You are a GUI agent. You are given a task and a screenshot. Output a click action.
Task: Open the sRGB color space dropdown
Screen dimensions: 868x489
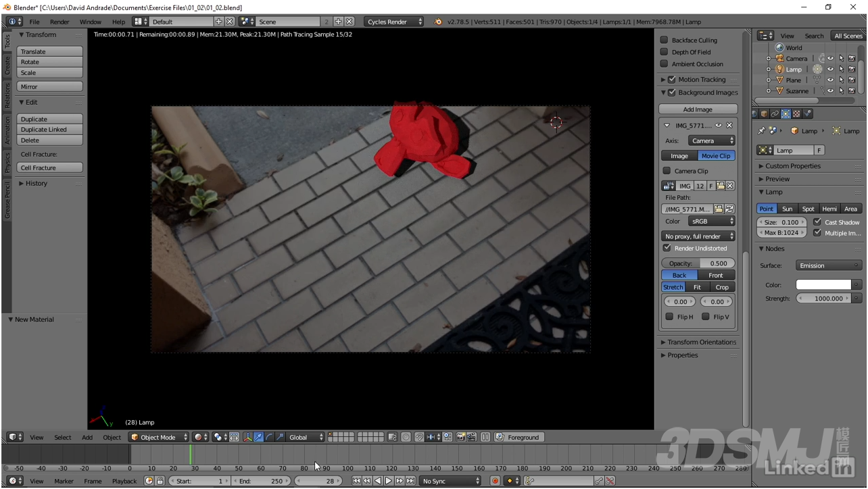(x=712, y=222)
